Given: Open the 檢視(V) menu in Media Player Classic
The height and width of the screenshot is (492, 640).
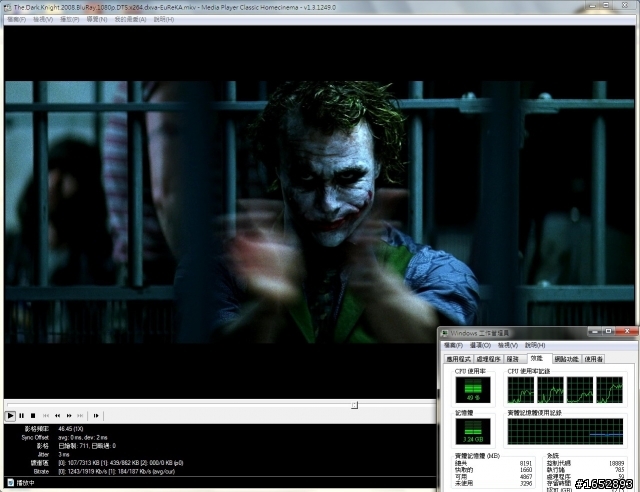Looking at the screenshot, I should click(x=43, y=19).
